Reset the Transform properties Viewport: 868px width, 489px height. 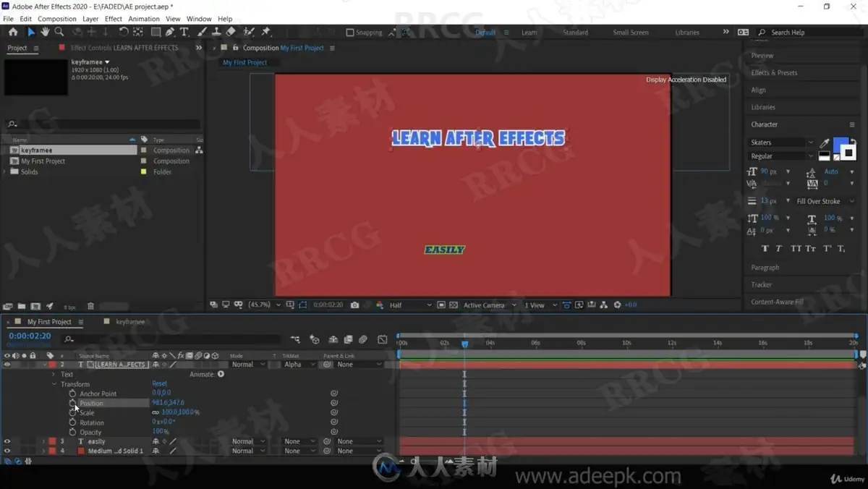(159, 383)
